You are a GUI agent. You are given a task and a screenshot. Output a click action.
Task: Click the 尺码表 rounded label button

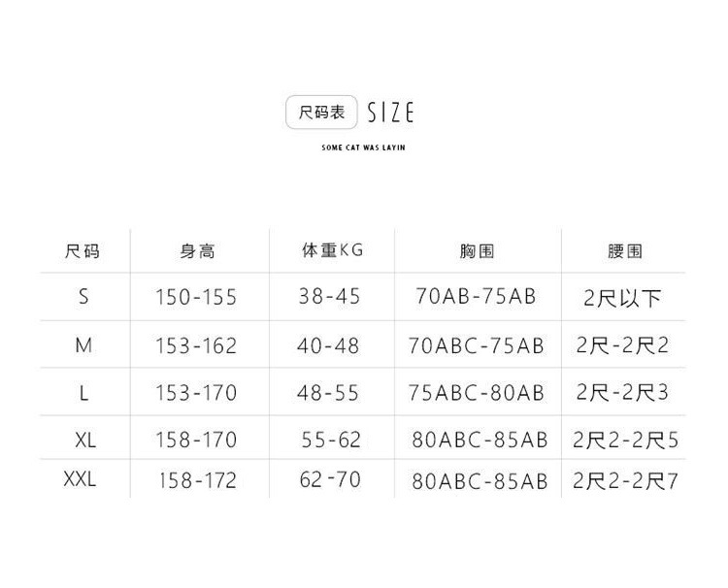click(x=322, y=113)
